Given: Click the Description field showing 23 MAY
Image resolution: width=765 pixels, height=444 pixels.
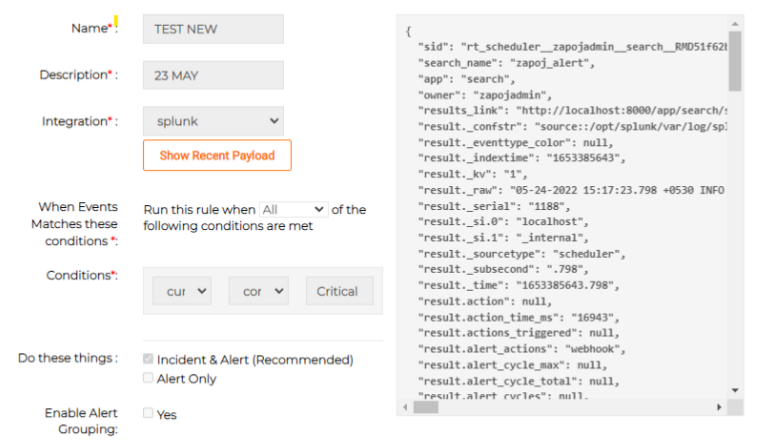Looking at the screenshot, I should tap(213, 75).
